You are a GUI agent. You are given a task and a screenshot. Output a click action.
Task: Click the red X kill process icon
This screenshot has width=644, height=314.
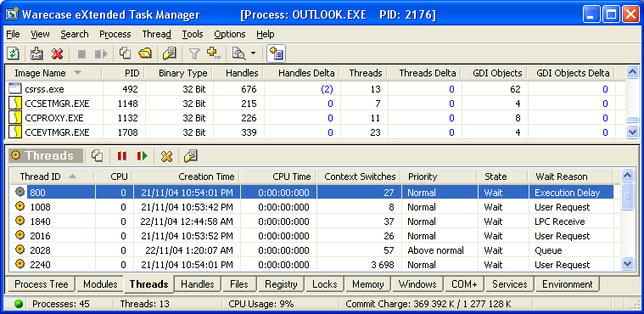57,53
